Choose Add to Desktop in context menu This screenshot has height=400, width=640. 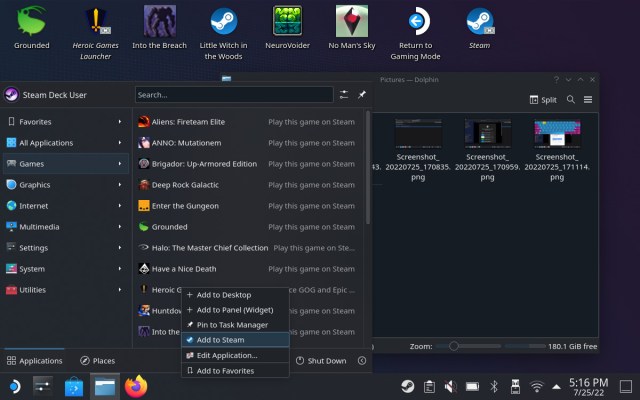(x=236, y=295)
